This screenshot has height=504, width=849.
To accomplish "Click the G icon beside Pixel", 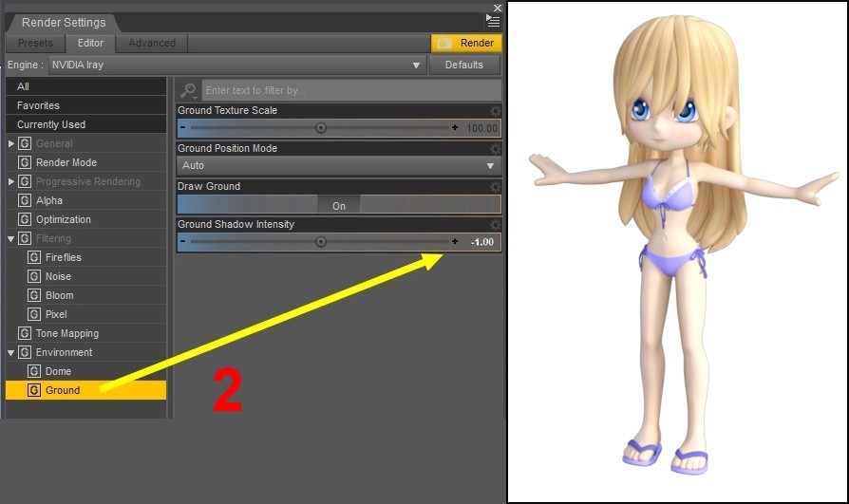I will [34, 314].
